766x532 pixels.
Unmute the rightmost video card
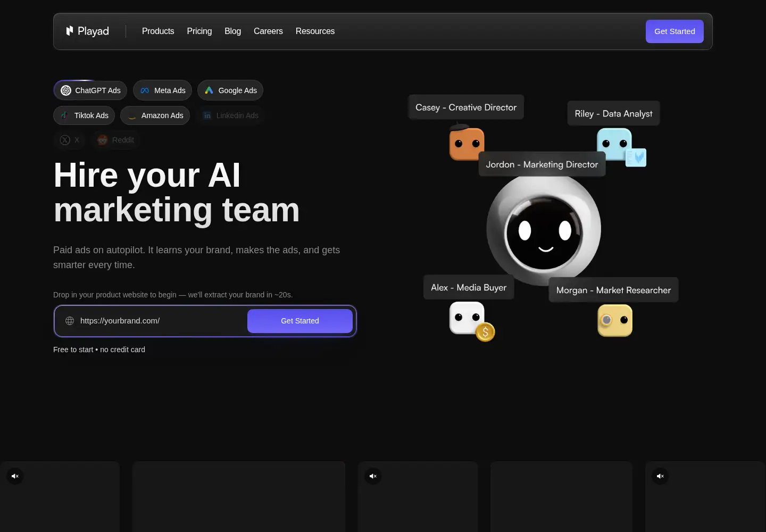660,476
